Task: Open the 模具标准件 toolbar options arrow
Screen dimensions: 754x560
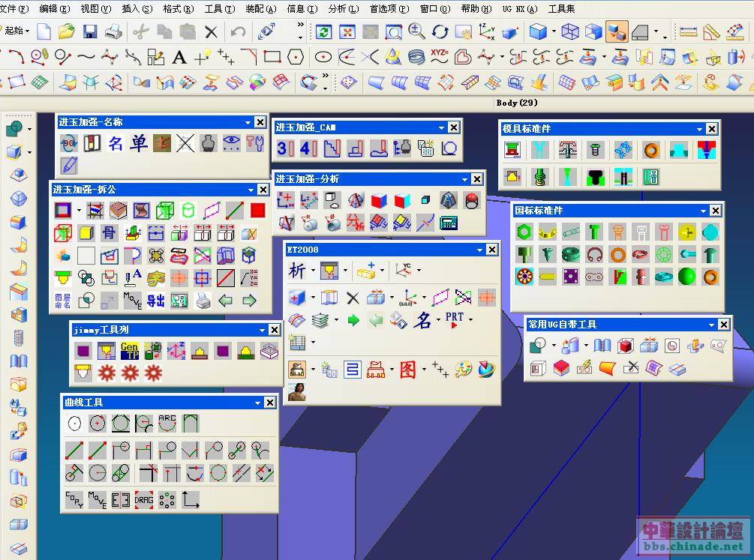Action: (699, 129)
